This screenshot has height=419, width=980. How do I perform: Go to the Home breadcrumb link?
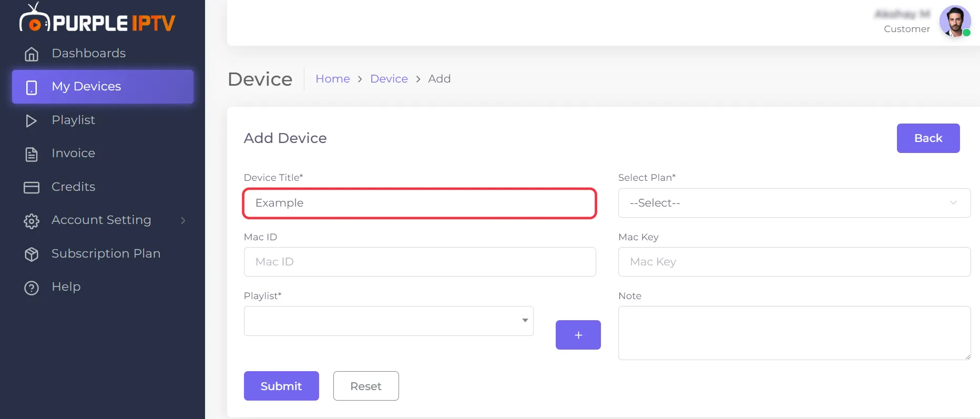pos(333,79)
